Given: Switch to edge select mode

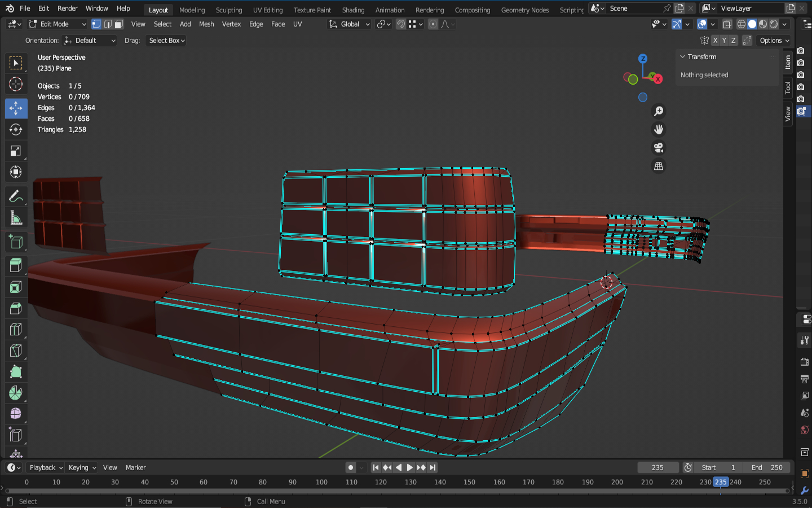Looking at the screenshot, I should [x=108, y=24].
